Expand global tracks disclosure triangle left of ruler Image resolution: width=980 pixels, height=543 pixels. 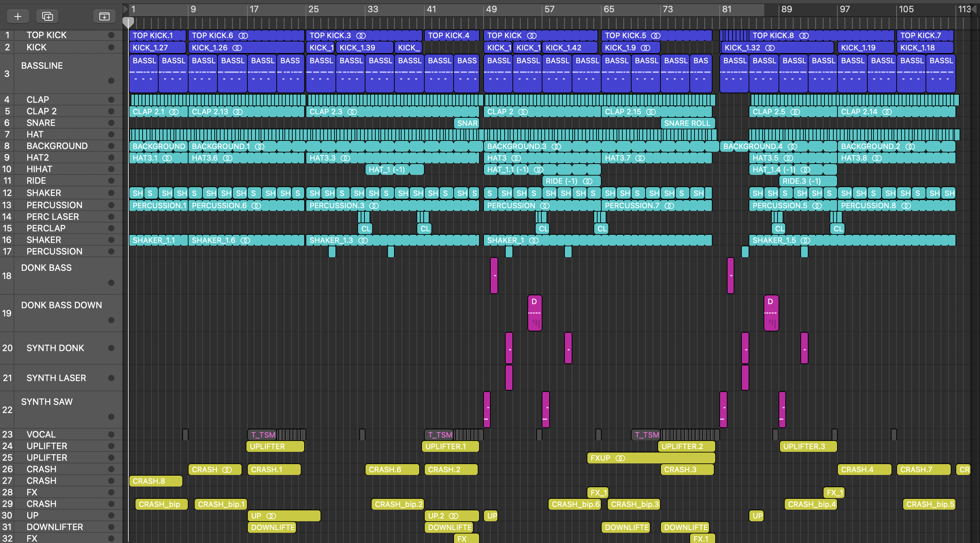(x=126, y=9)
